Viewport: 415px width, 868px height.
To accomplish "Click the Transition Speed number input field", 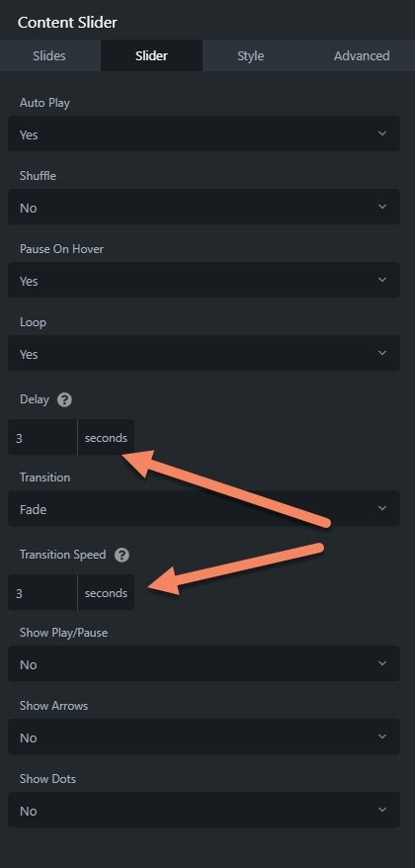I will tap(42, 592).
